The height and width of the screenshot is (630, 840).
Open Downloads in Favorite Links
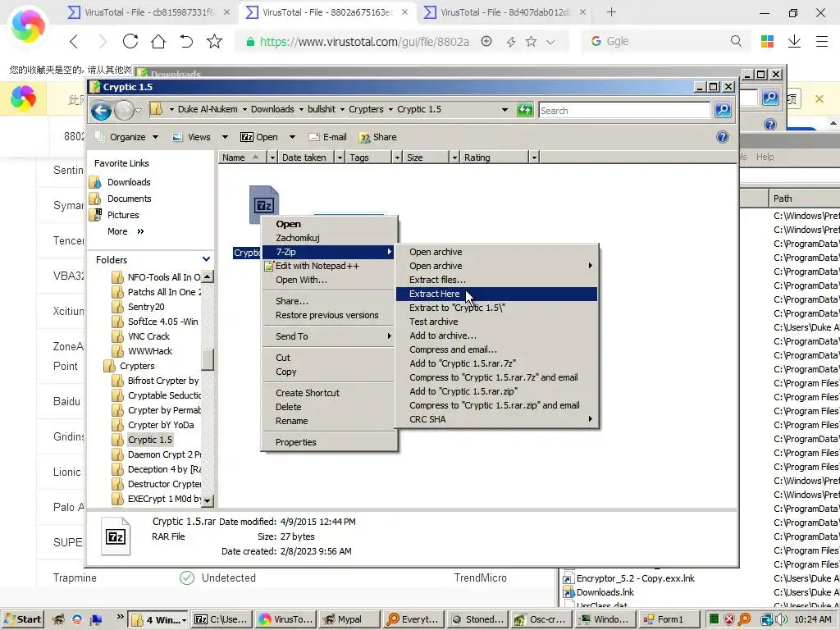click(x=129, y=182)
